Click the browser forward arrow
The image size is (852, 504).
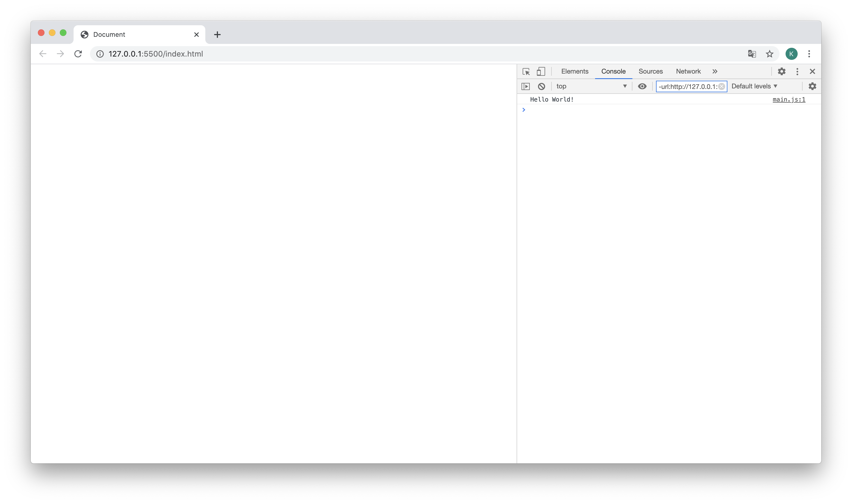click(60, 54)
